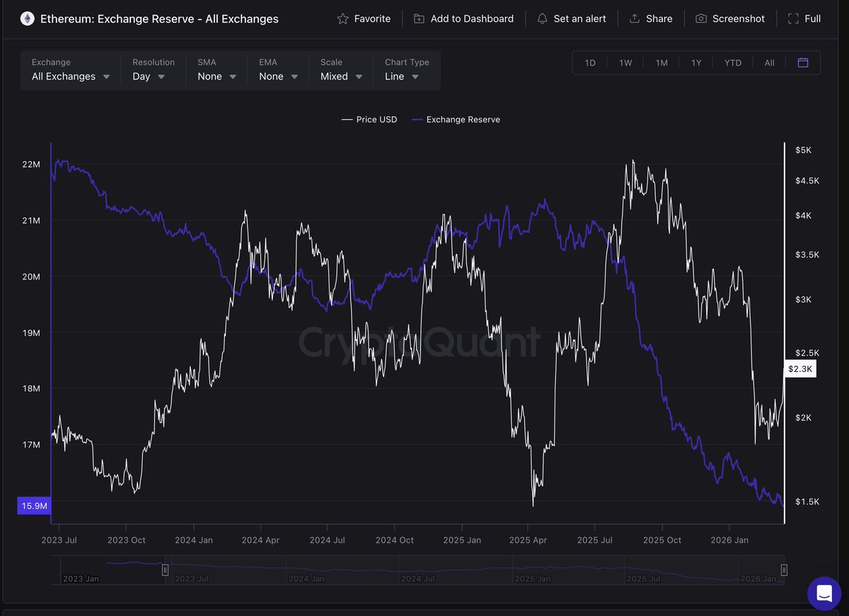Click the Share button text
Screen dimensions: 849x616
659,18
